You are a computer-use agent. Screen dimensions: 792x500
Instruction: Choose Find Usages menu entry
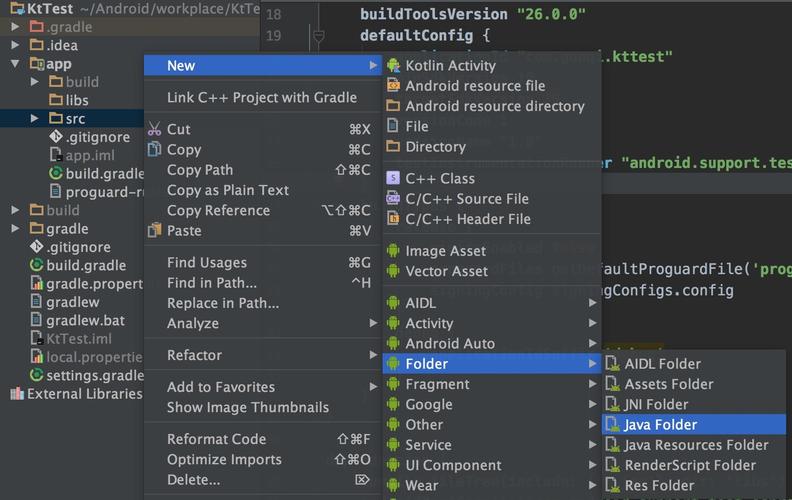[262, 263]
